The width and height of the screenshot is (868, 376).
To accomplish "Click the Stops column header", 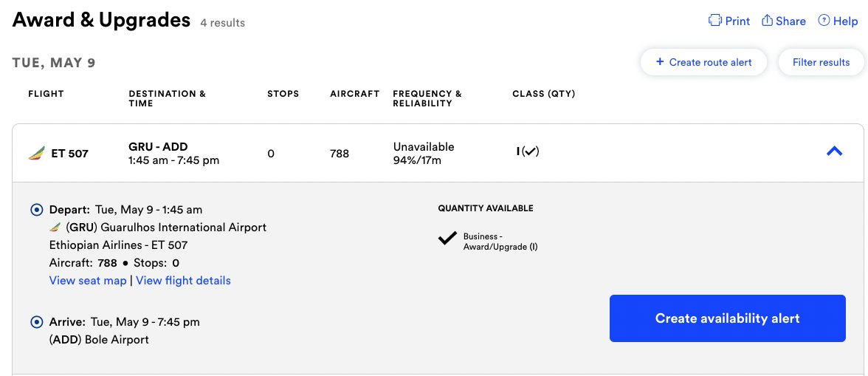I will (x=283, y=94).
